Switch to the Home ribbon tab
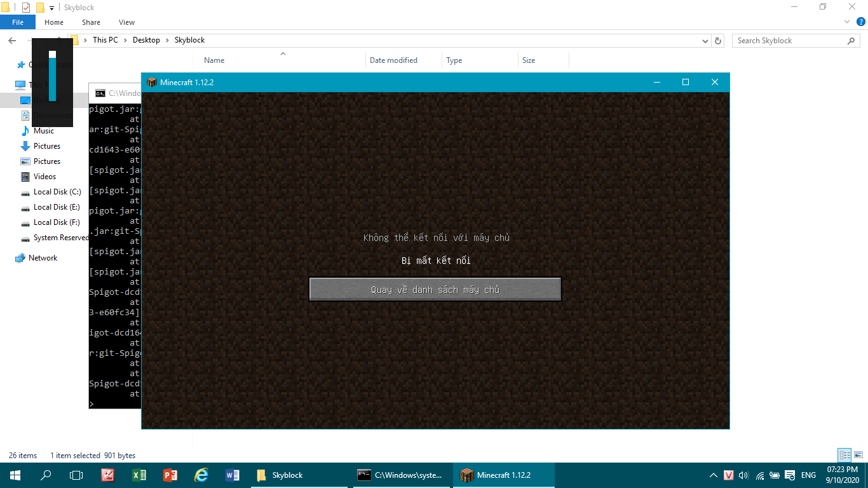 (x=54, y=22)
